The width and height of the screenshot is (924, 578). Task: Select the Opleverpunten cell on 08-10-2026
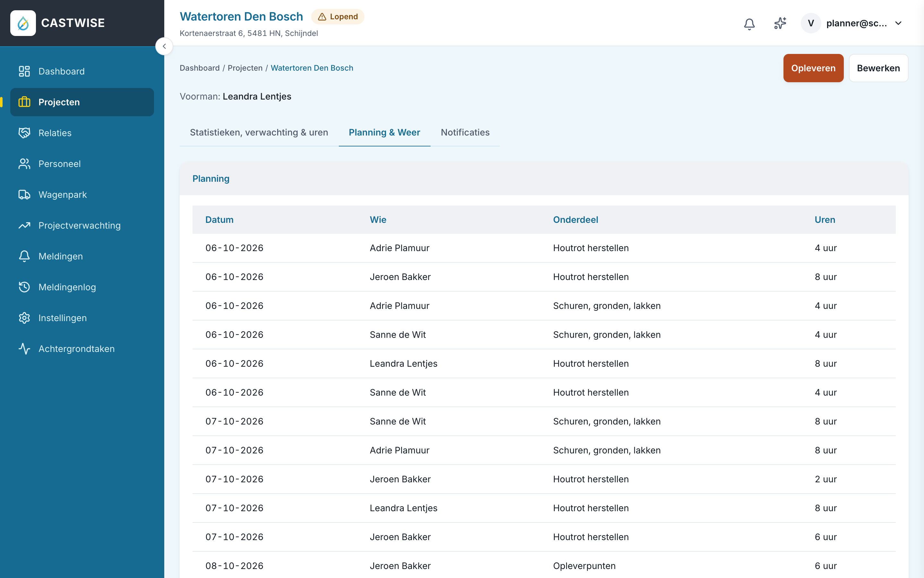point(584,566)
